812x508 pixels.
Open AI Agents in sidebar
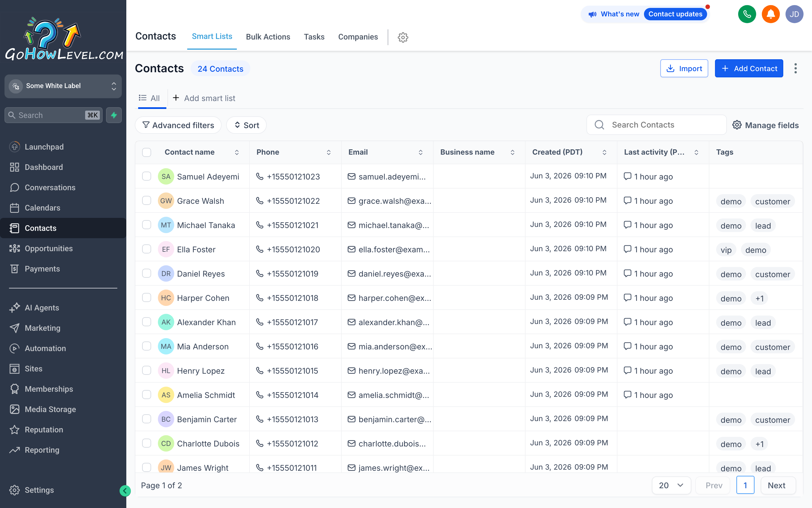[x=63, y=308]
